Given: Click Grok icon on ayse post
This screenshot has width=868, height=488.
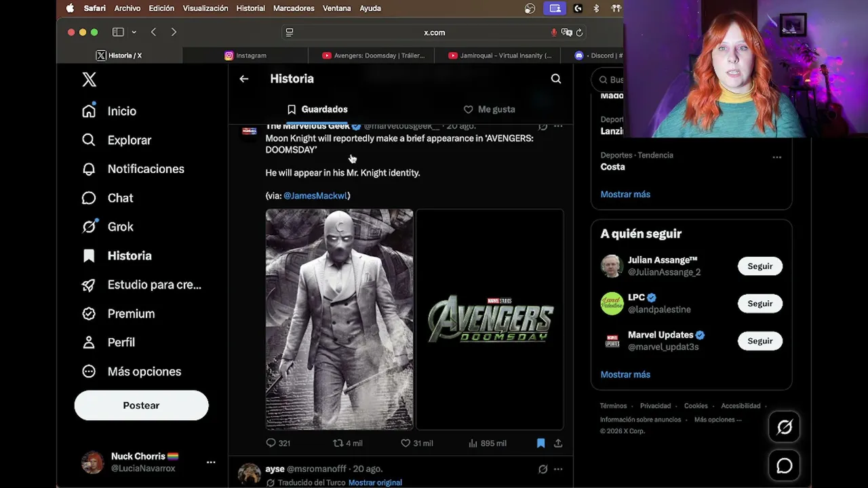Looking at the screenshot, I should click(542, 469).
